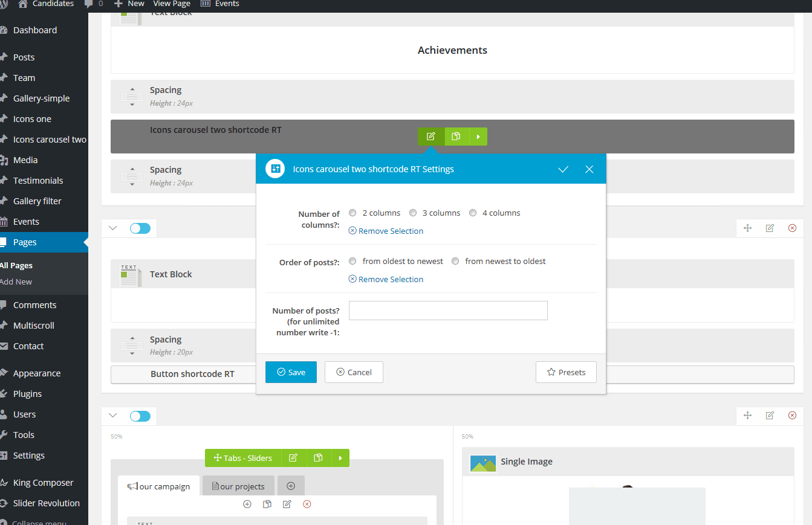Edit the Tabs row with its pencil icon at right

pos(770,415)
